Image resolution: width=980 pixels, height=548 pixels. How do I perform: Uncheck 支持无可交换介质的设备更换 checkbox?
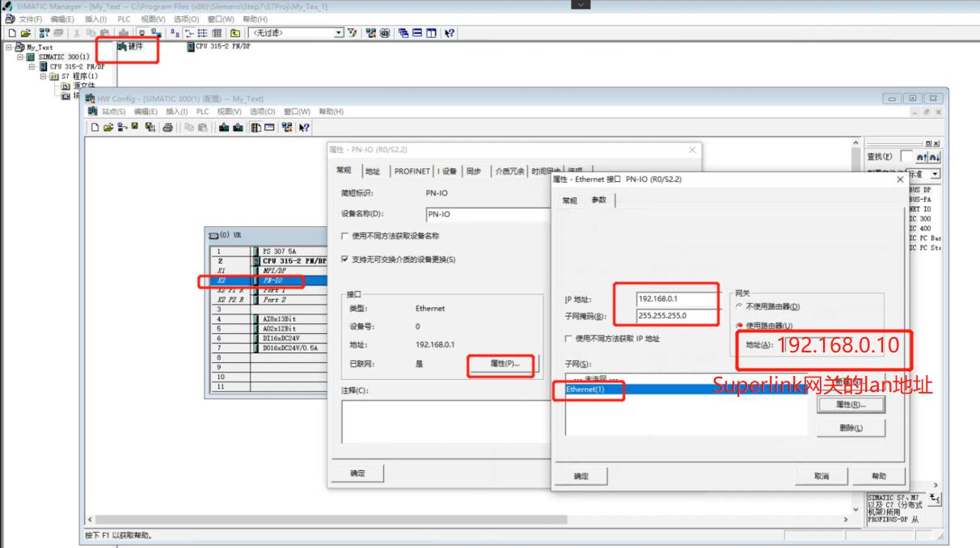(x=345, y=259)
